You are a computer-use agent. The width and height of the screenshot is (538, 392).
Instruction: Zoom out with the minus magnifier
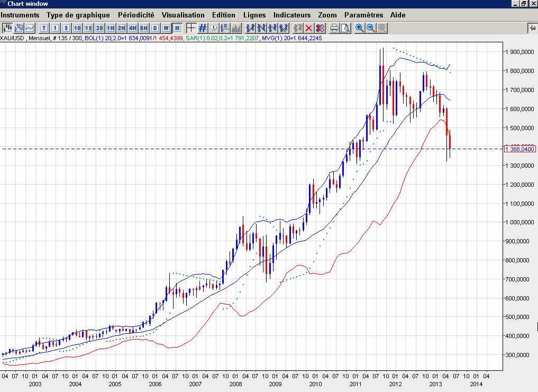pyautogui.click(x=370, y=28)
